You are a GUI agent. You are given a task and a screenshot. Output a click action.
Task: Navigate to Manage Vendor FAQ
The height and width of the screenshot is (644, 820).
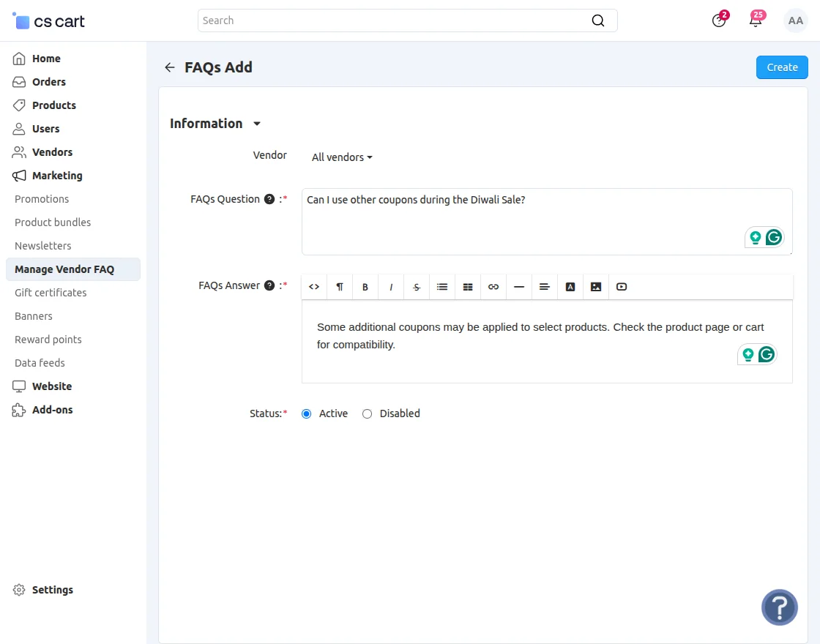point(64,269)
